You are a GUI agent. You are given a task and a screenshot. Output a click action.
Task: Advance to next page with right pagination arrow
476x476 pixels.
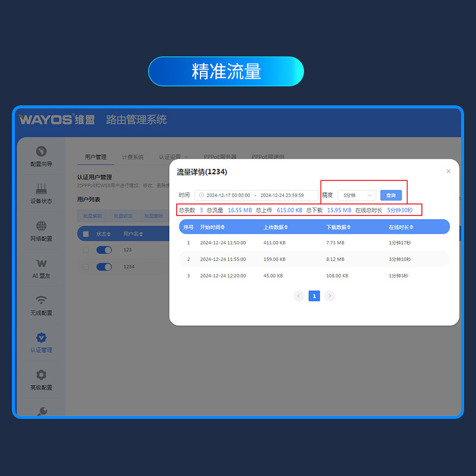pyautogui.click(x=330, y=296)
